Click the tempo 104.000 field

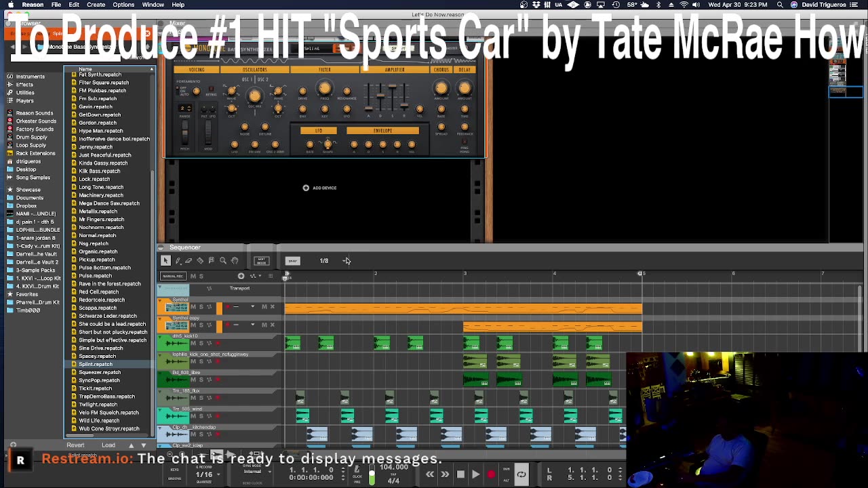[x=393, y=468]
